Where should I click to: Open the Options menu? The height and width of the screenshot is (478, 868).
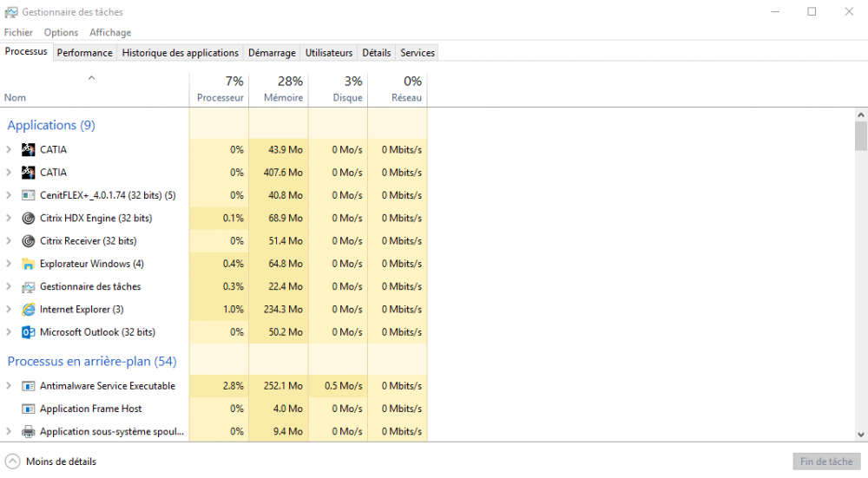click(x=61, y=33)
